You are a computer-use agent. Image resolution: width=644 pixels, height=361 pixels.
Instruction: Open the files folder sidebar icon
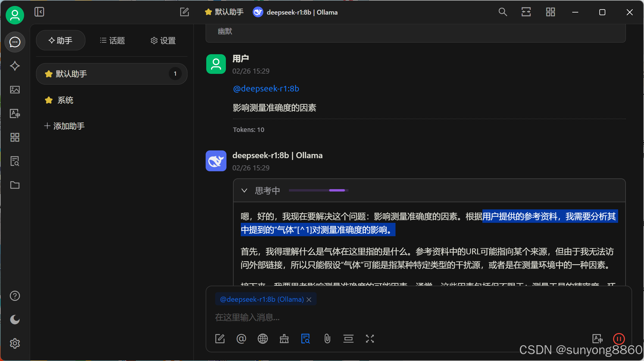tap(15, 185)
